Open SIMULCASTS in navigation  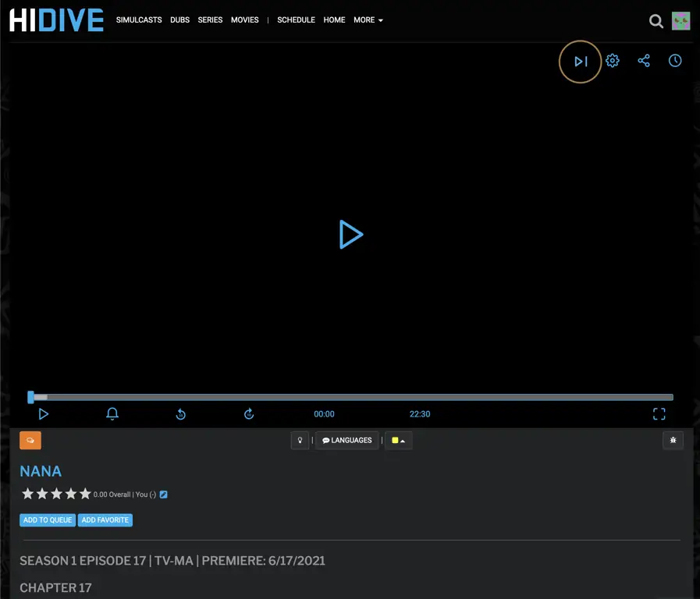point(139,20)
